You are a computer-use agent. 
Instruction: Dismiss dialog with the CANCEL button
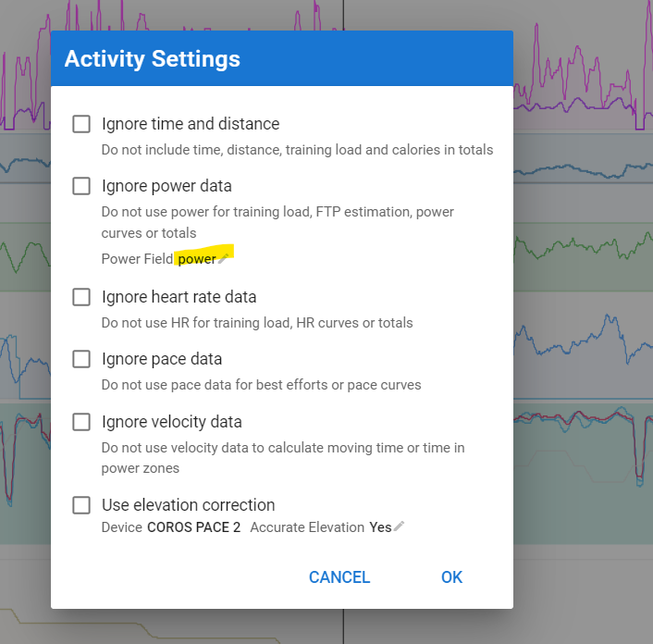(339, 577)
